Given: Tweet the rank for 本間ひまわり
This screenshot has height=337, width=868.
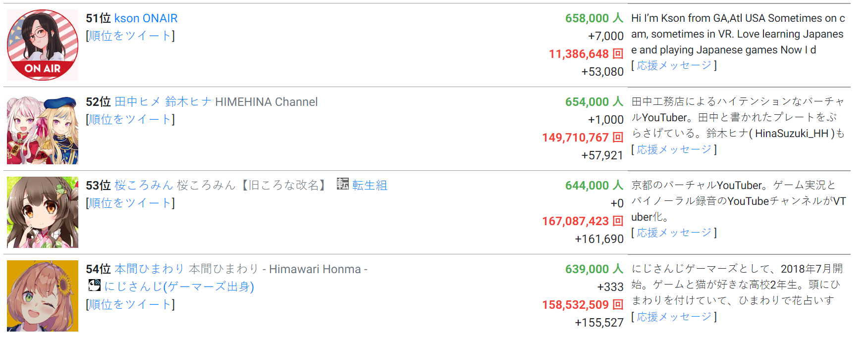Looking at the screenshot, I should coord(130,305).
